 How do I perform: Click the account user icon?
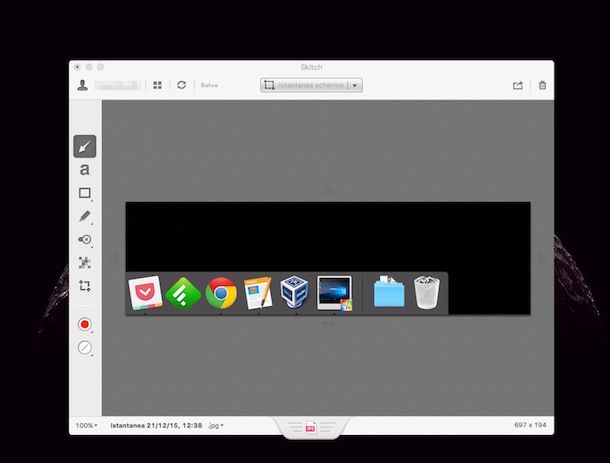(x=82, y=85)
